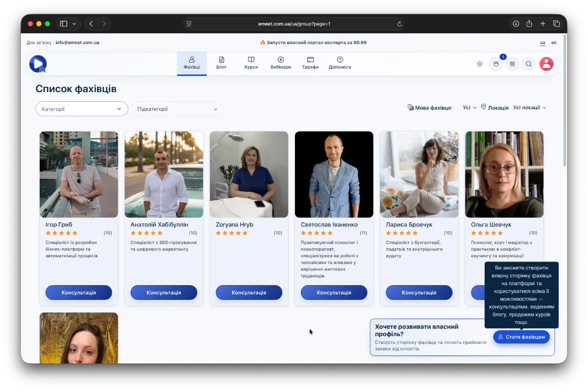Open the grid apps menu icon
This screenshot has width=588, height=391.
[x=513, y=64]
